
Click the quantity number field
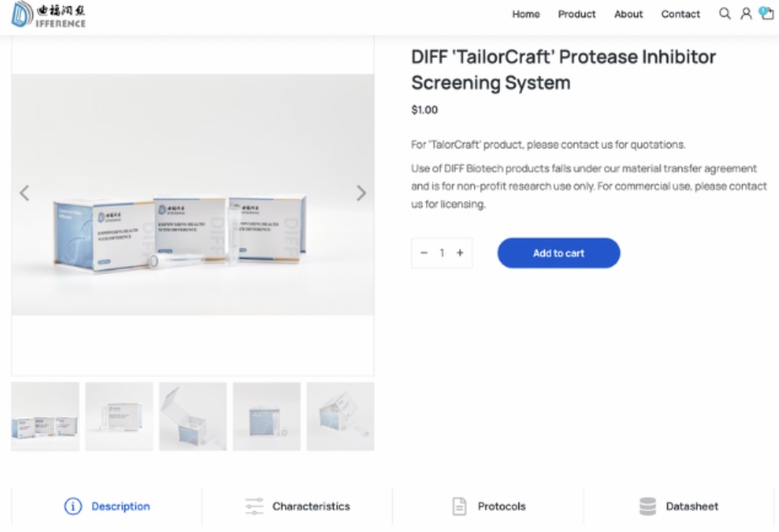point(442,253)
